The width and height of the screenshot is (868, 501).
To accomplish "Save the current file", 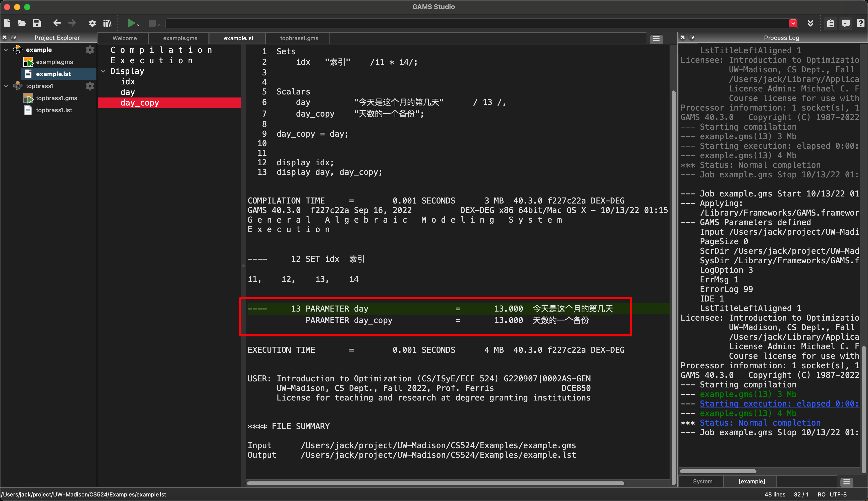I will (37, 23).
